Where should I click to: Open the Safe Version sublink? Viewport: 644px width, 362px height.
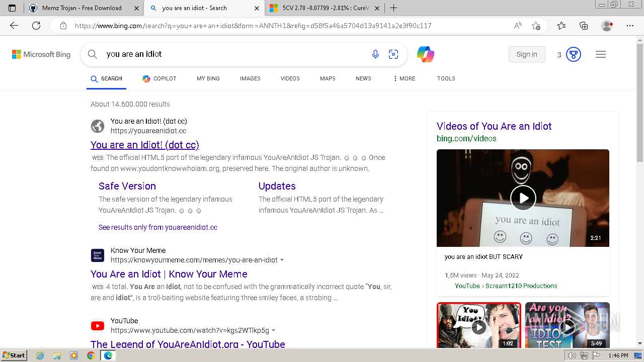127,186
